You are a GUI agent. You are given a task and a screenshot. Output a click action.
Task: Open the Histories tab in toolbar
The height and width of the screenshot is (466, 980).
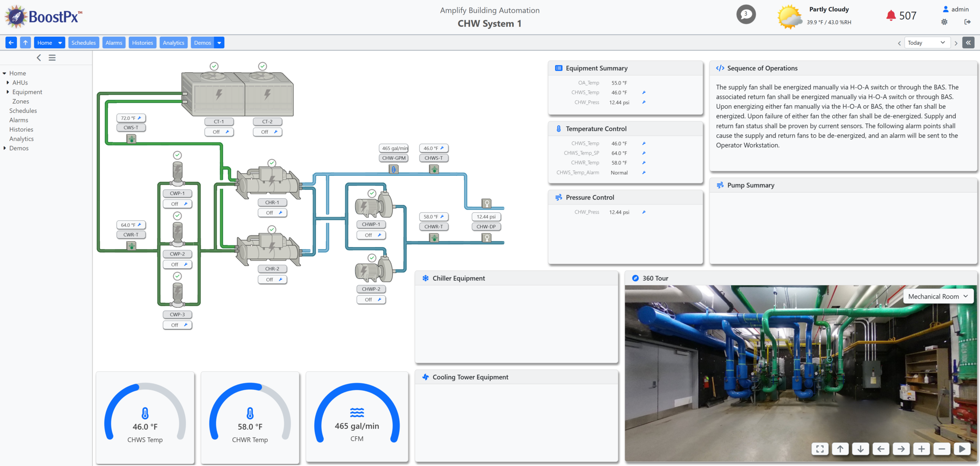coord(142,43)
